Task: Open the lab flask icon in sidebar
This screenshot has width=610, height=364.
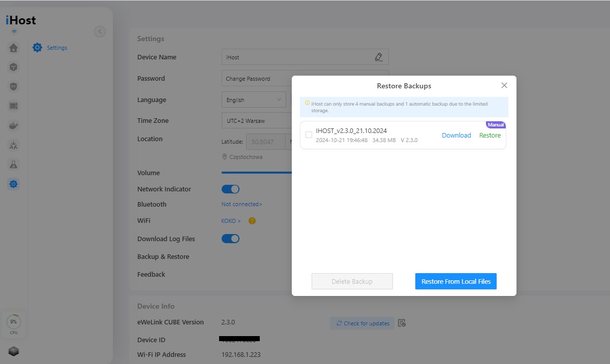Action: coord(14,164)
